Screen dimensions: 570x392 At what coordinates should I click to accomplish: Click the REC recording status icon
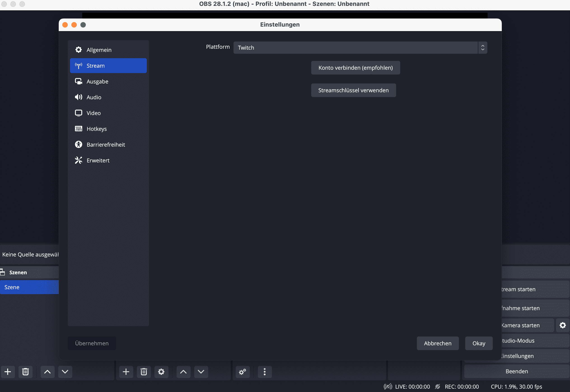[x=437, y=387]
